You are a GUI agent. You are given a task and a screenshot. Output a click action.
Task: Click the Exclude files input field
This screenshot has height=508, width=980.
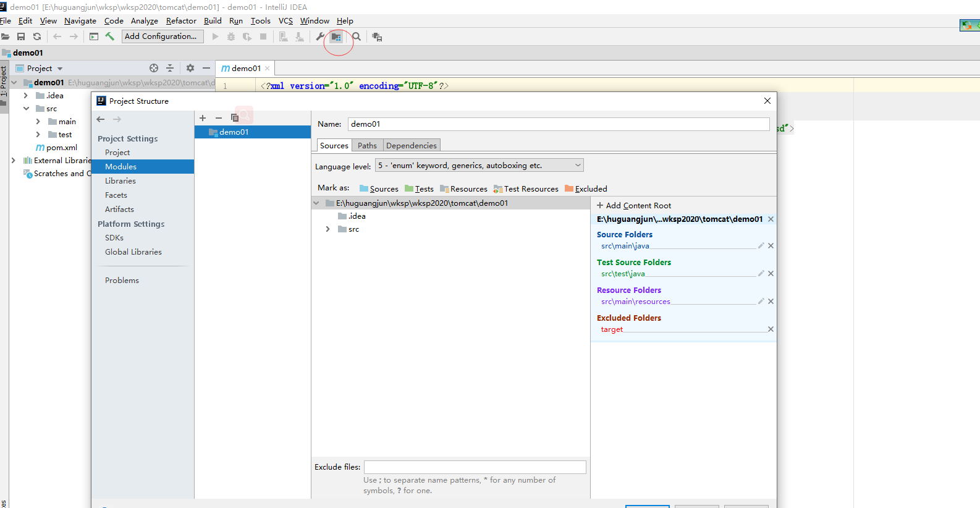pyautogui.click(x=475, y=467)
